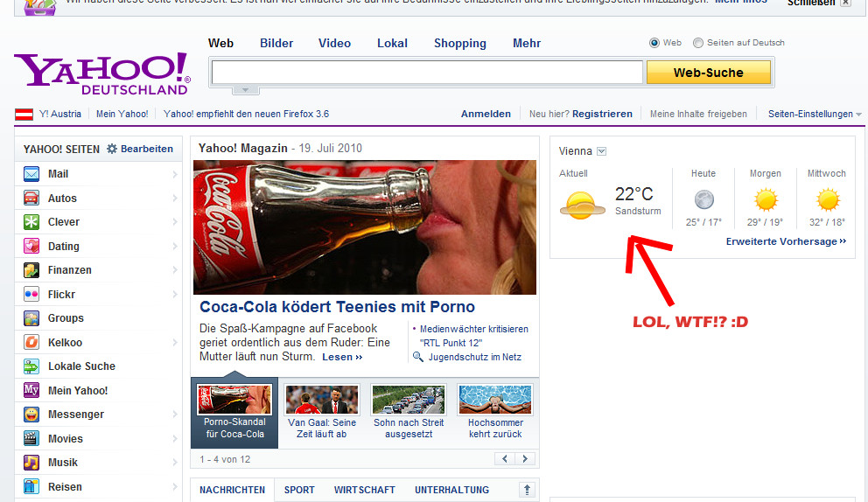868x502 pixels.
Task: Click the Finanzen chart icon
Action: click(x=31, y=270)
